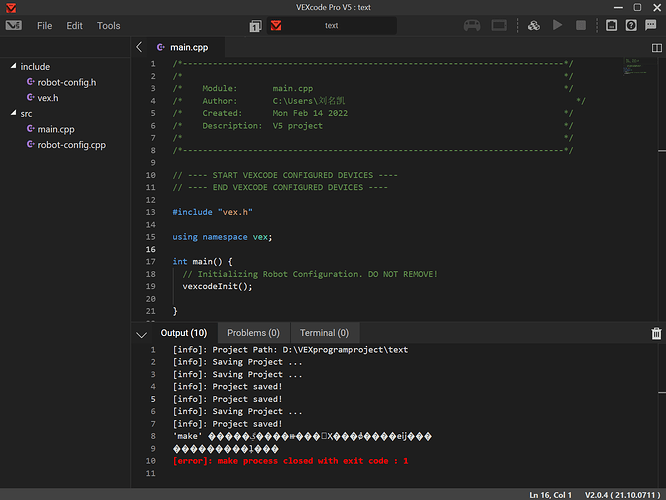Open robot-config.h in the file tree
666x500 pixels.
click(x=66, y=82)
